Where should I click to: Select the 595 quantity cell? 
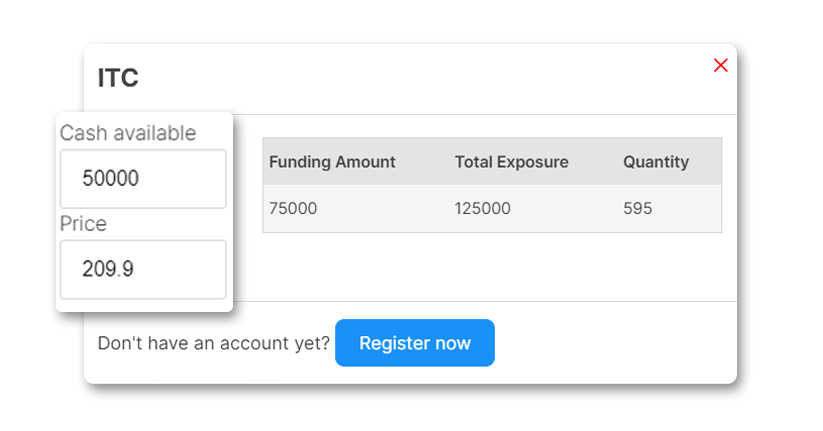click(x=637, y=209)
